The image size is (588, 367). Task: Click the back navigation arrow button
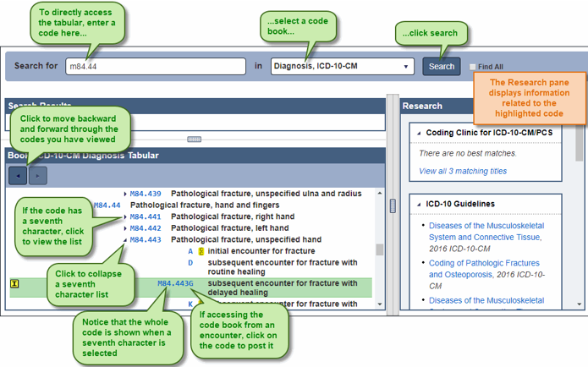click(18, 176)
